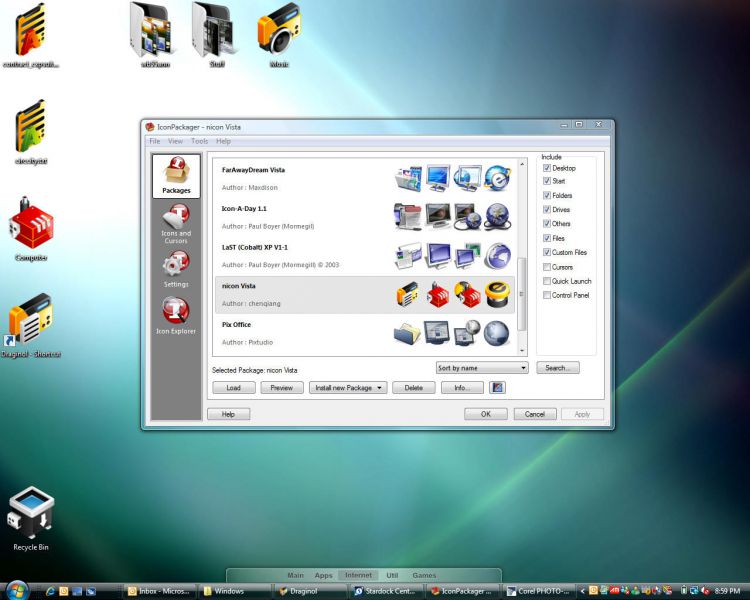Select the Draginol shortcut desktop icon
Screen dimensions: 750x600
[x=31, y=326]
